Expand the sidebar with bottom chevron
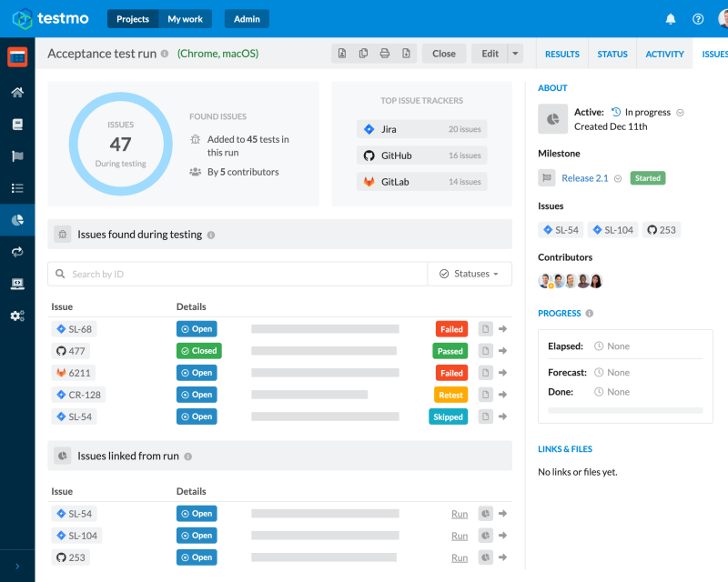This screenshot has width=728, height=582. click(16, 566)
